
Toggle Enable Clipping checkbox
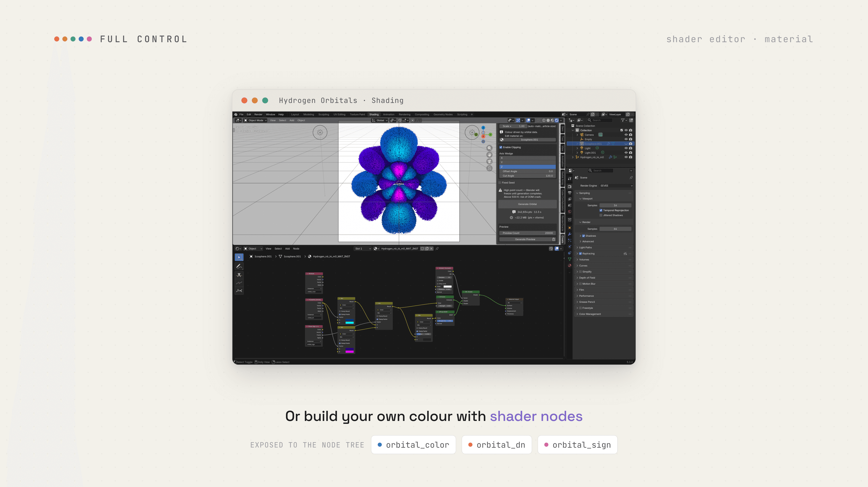(x=501, y=147)
